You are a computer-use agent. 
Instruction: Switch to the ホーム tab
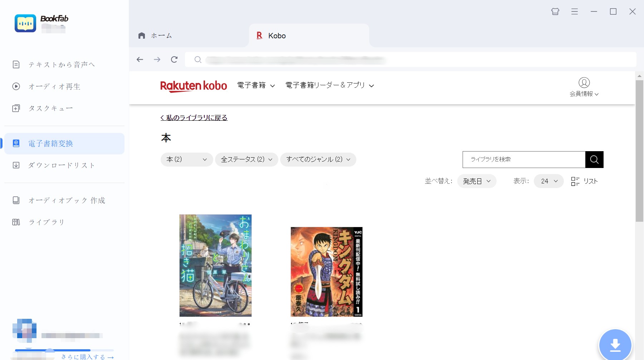189,35
